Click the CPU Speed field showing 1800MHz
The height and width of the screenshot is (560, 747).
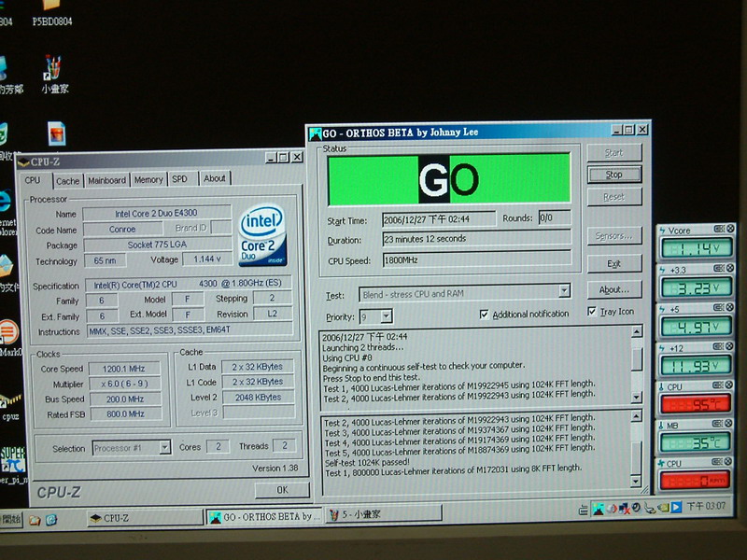[x=476, y=260]
